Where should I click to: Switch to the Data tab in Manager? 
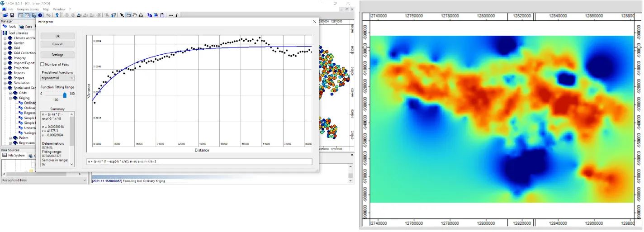[x=26, y=27]
